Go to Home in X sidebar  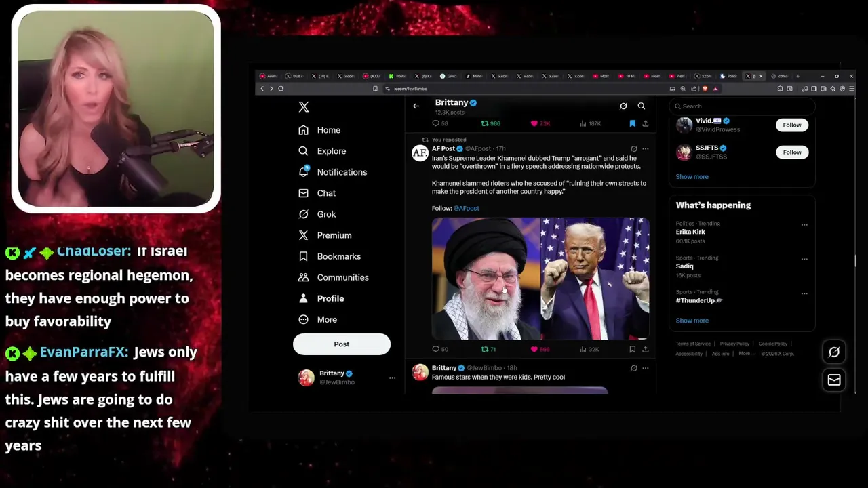319,130
